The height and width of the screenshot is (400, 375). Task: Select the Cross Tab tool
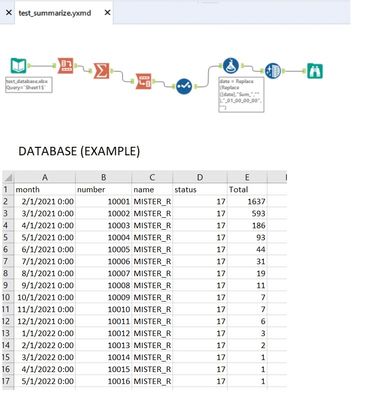coord(144,81)
